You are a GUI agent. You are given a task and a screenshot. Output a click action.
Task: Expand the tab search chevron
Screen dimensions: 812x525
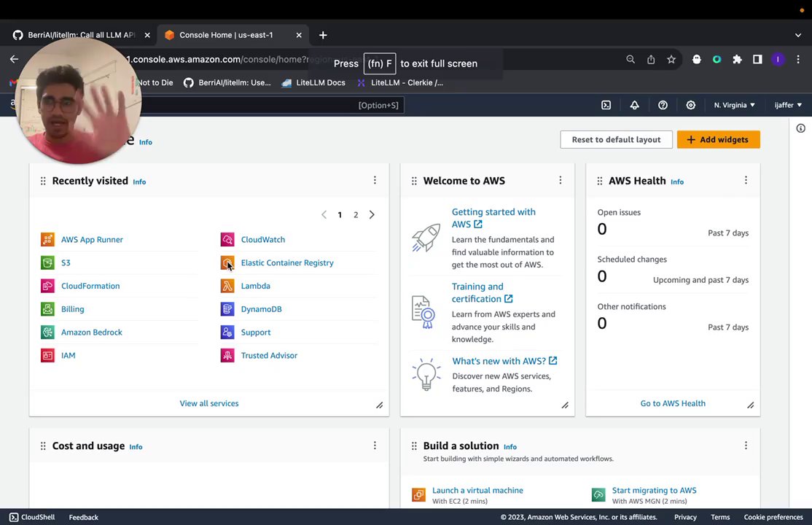click(798, 35)
